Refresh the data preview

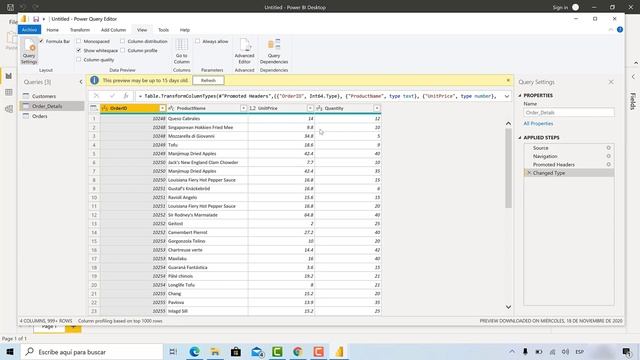click(x=208, y=80)
